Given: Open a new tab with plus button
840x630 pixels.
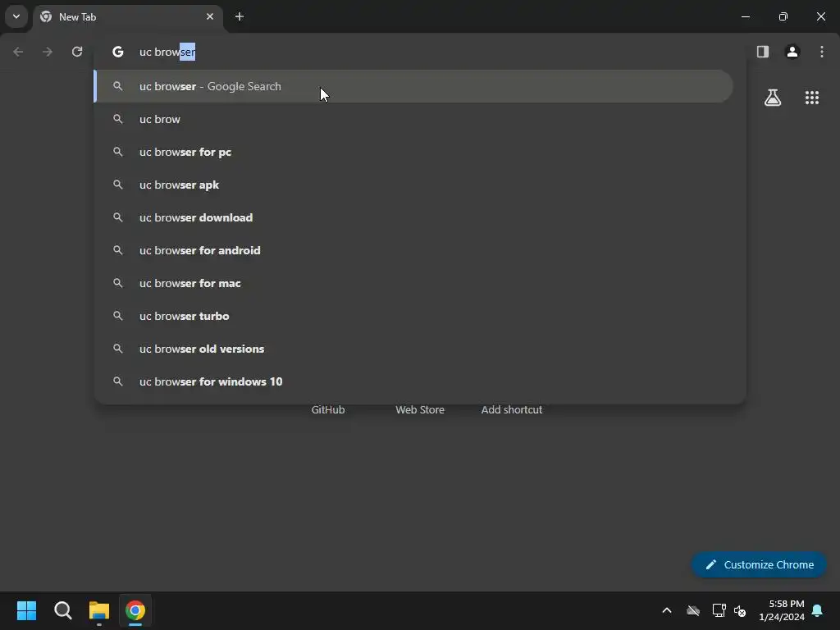Looking at the screenshot, I should [240, 16].
